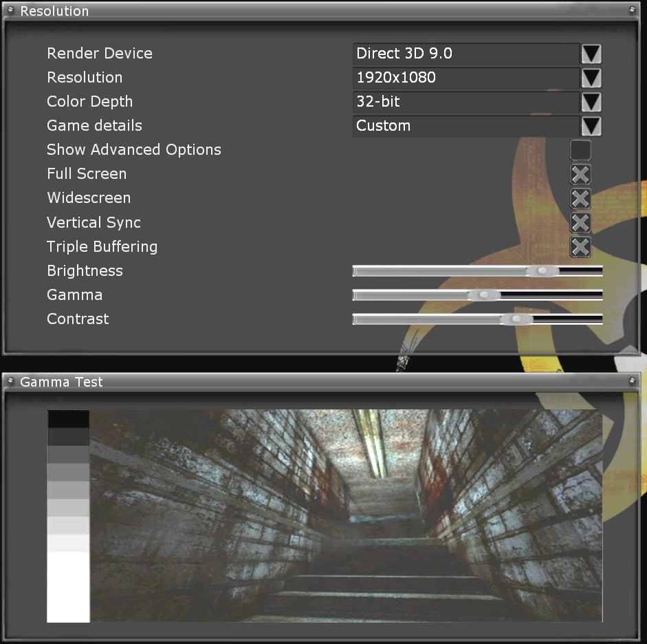Image resolution: width=647 pixels, height=644 pixels.
Task: Click the Render Device label
Action: pyautogui.click(x=100, y=53)
